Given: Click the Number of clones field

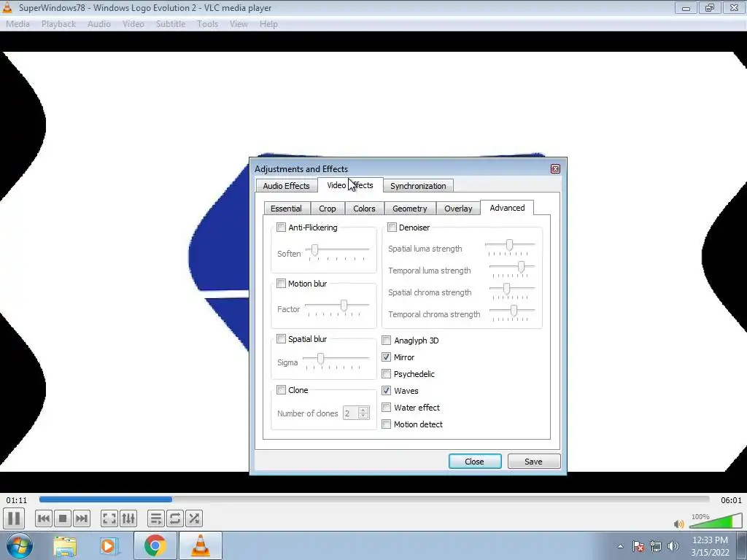Looking at the screenshot, I should (x=351, y=413).
